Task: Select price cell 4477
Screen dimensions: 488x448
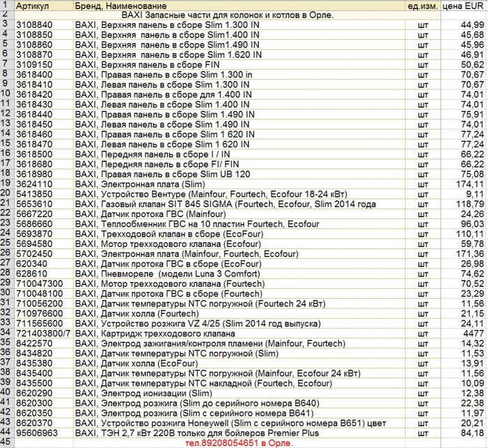Action: pos(464,334)
